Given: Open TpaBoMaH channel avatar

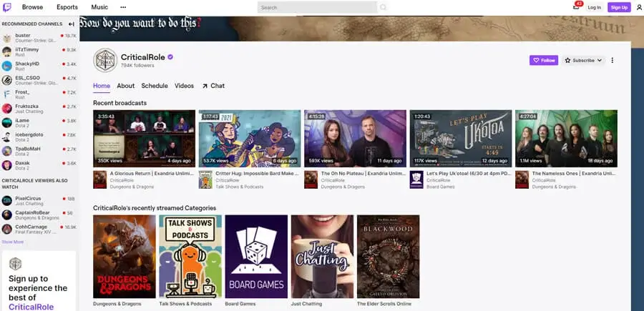Looking at the screenshot, I should [x=6, y=151].
